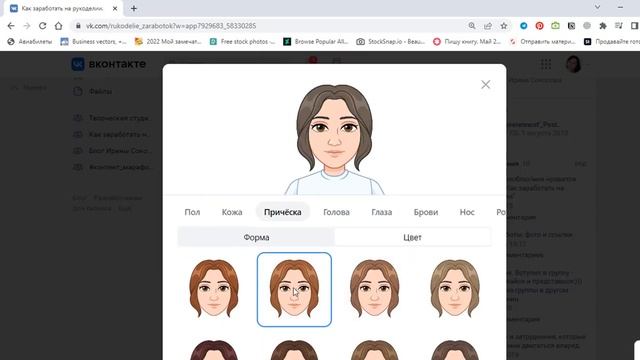The image size is (640, 360).
Task: Open the extensions puzzle icon
Action: click(603, 26)
